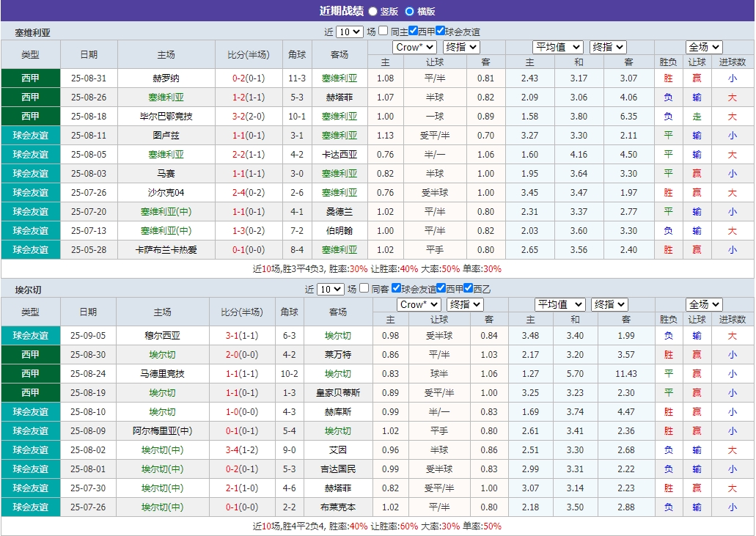Open the 平均值 dropdown in 塞维利亚 section
The width and height of the screenshot is (756, 536).
tap(558, 46)
